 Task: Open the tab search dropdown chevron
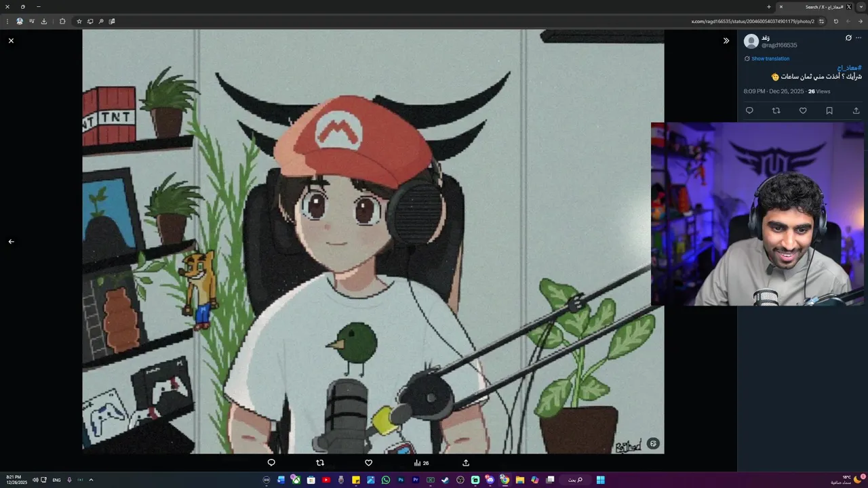click(861, 7)
